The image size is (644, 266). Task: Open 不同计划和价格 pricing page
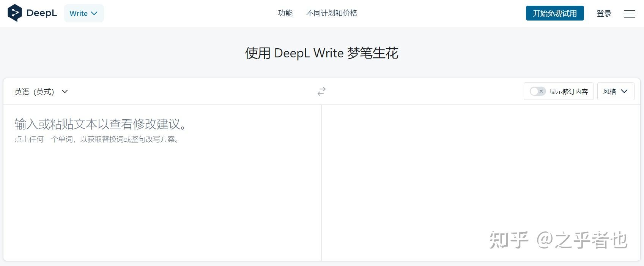pyautogui.click(x=332, y=13)
